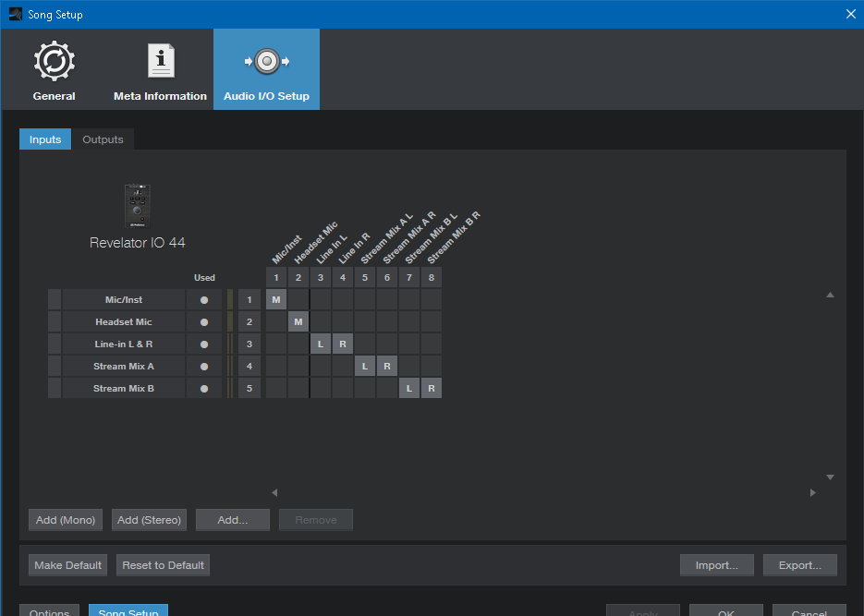Click the Song Setup button at the bottom
The height and width of the screenshot is (616, 864).
128,610
